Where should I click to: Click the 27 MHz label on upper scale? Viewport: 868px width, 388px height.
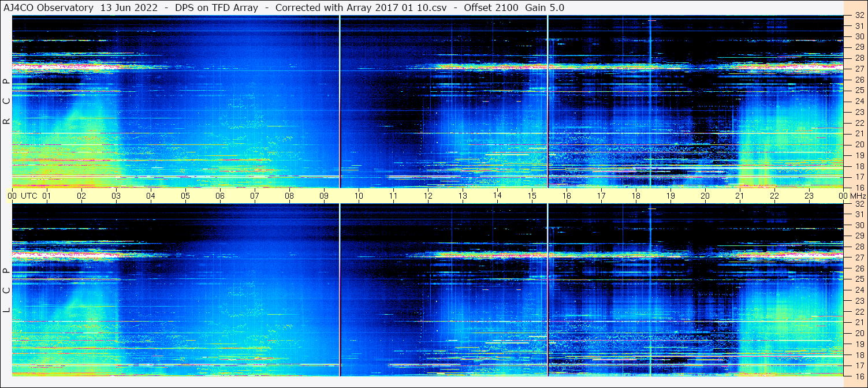[859, 69]
